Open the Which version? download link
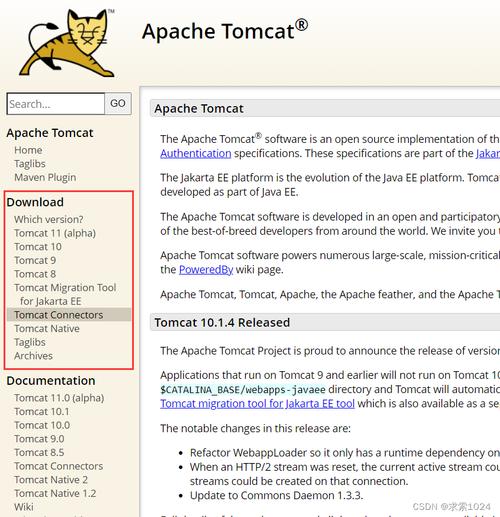500x517 pixels. pos(49,219)
